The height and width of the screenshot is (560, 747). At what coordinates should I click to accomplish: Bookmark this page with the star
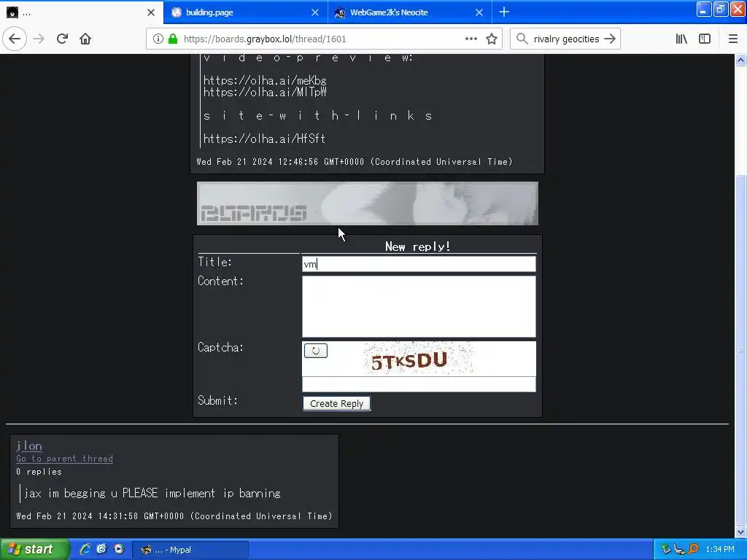492,39
